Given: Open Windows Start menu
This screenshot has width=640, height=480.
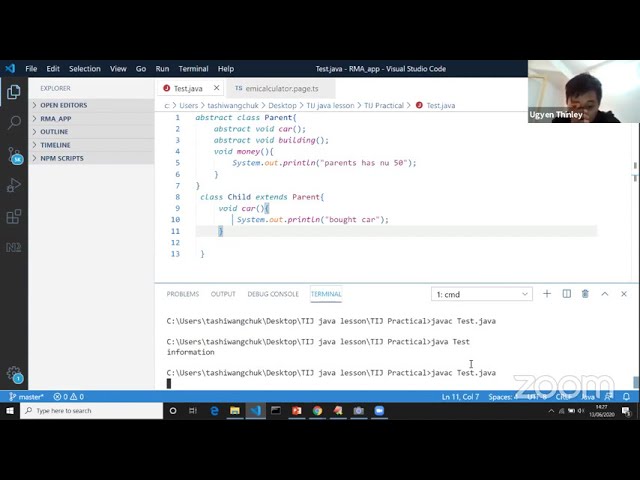Looking at the screenshot, I should (10, 411).
